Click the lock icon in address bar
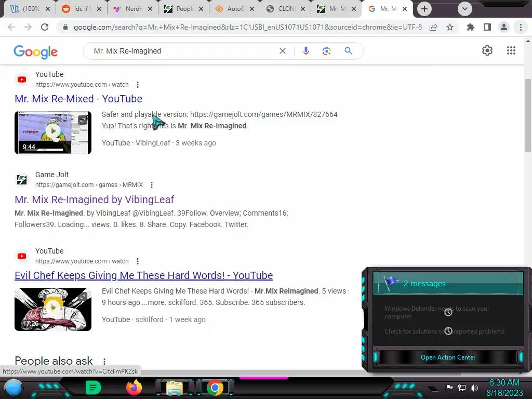The width and height of the screenshot is (532, 399). 65,27
